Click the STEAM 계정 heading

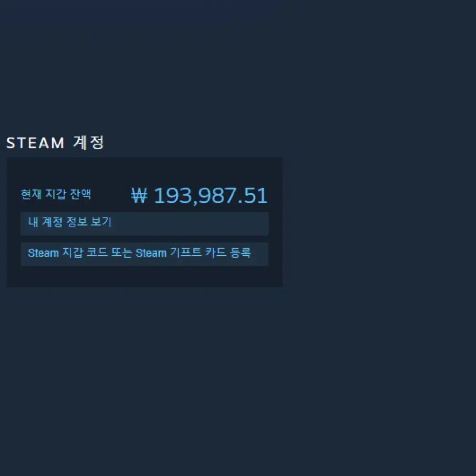coord(55,143)
